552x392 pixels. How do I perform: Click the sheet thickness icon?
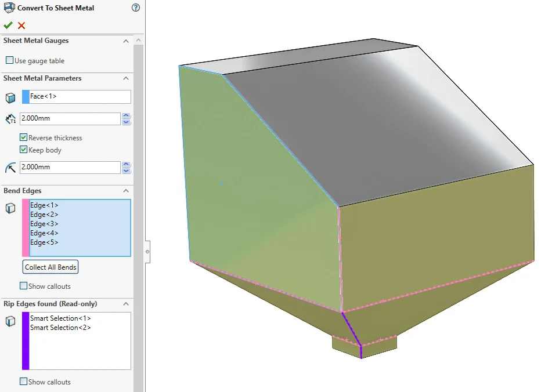(x=10, y=119)
